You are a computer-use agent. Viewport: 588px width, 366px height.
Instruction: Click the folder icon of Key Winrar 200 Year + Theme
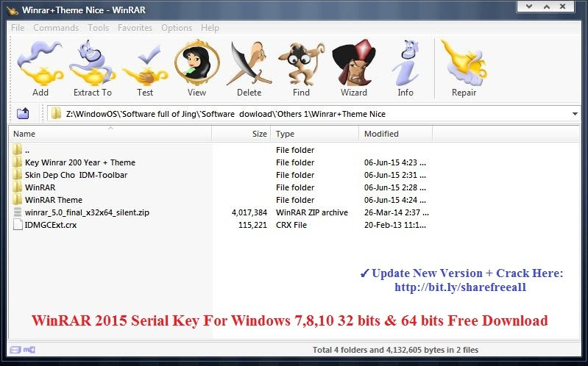(17, 162)
